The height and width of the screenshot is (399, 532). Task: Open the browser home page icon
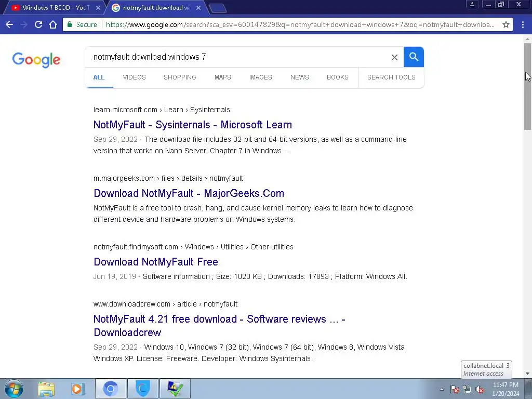tap(53, 24)
